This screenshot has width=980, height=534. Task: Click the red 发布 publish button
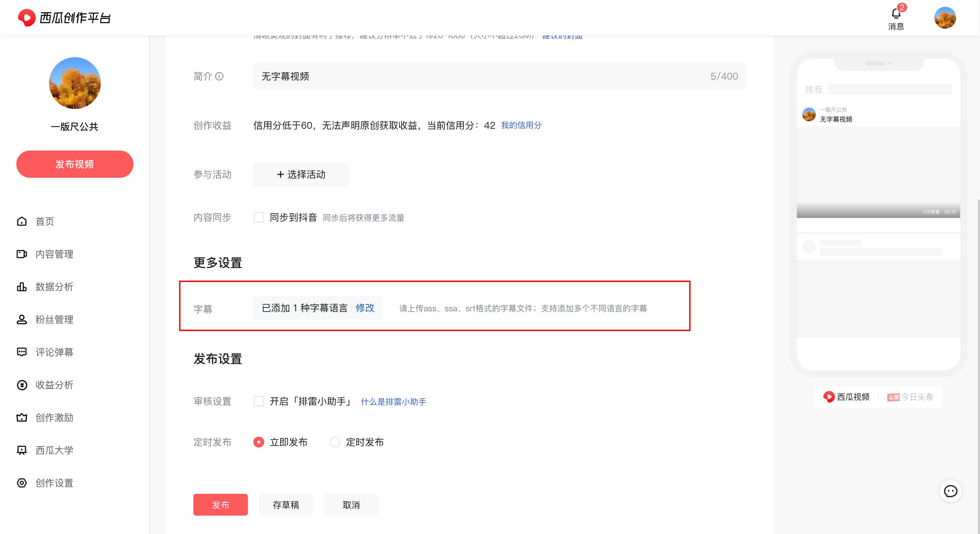[220, 505]
